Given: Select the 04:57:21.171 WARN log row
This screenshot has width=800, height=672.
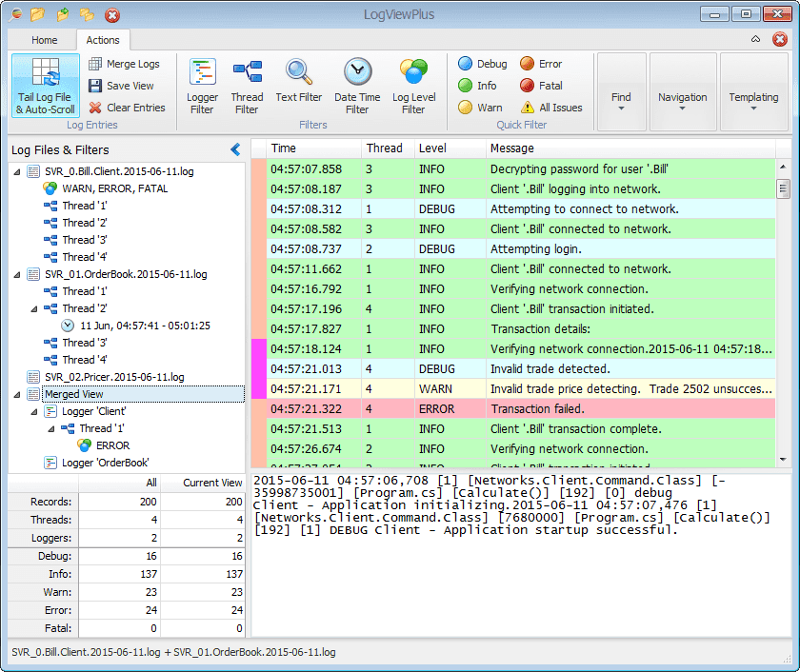Looking at the screenshot, I should point(521,389).
